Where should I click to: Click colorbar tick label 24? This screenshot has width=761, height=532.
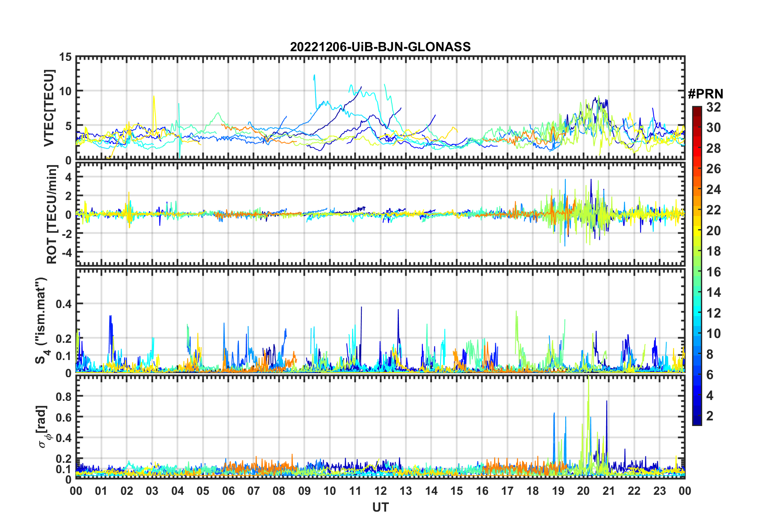(x=713, y=190)
